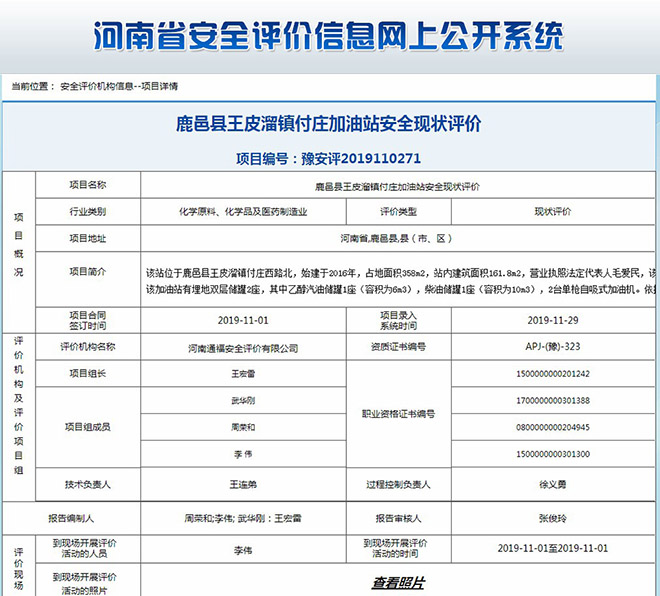The height and width of the screenshot is (596, 660).
Task: Select technical lead name 王连弟
Action: coord(243,484)
